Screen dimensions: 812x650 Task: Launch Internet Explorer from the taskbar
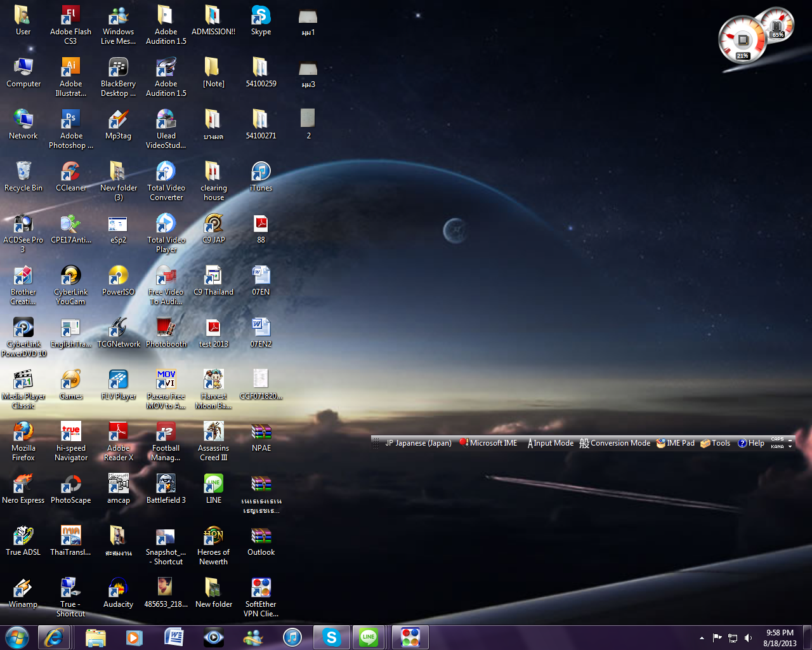coord(53,637)
